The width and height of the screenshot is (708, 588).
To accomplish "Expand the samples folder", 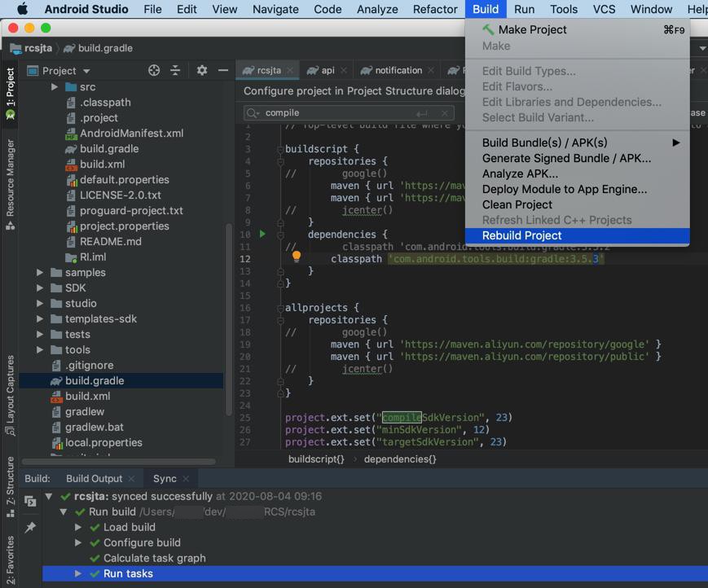I will coord(40,273).
